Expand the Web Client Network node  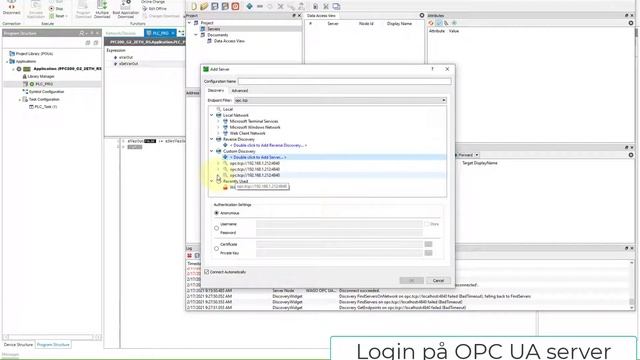coord(218,133)
